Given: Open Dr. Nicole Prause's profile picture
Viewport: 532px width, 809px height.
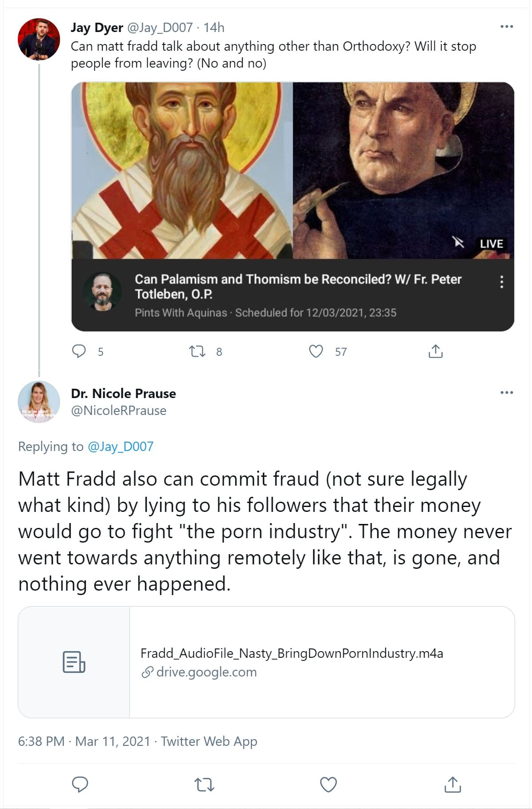Looking at the screenshot, I should coord(39,402).
